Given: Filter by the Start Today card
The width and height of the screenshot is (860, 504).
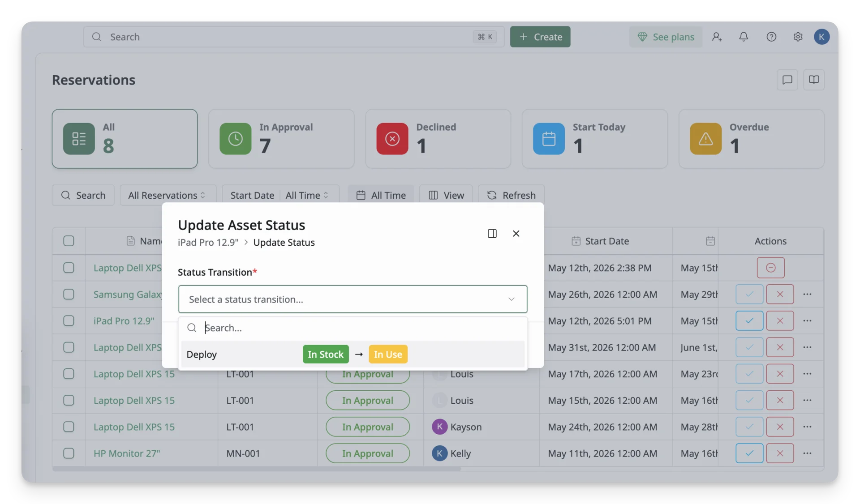Looking at the screenshot, I should 594,139.
